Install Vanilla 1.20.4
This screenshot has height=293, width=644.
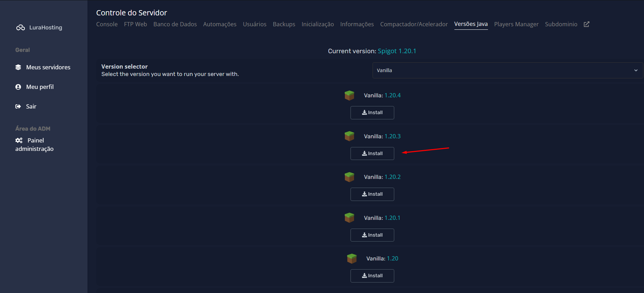click(372, 113)
